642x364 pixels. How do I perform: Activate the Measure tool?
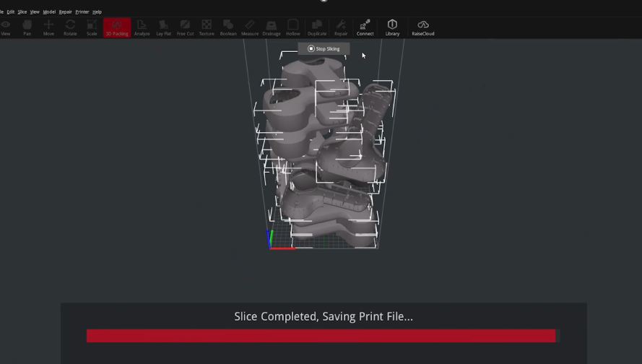point(250,28)
